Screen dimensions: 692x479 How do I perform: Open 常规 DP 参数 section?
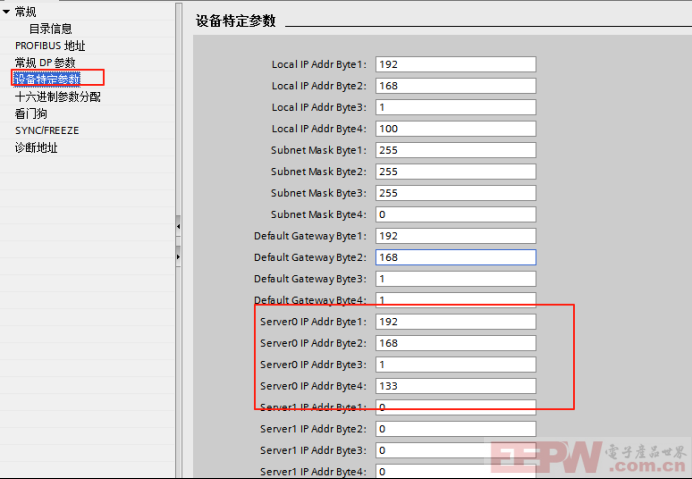(x=45, y=62)
